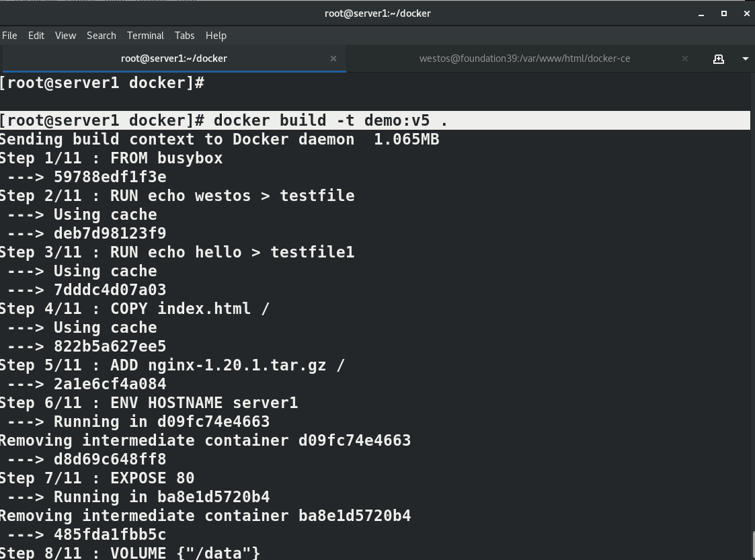Screen dimensions: 755x560
Task: Click 'Step 8/11 : VOLUME' line
Action: [130, 553]
